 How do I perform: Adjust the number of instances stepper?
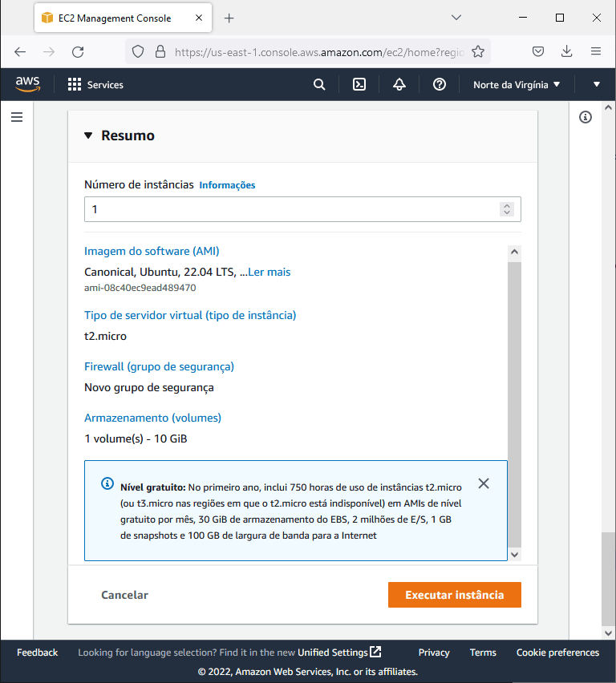point(507,209)
